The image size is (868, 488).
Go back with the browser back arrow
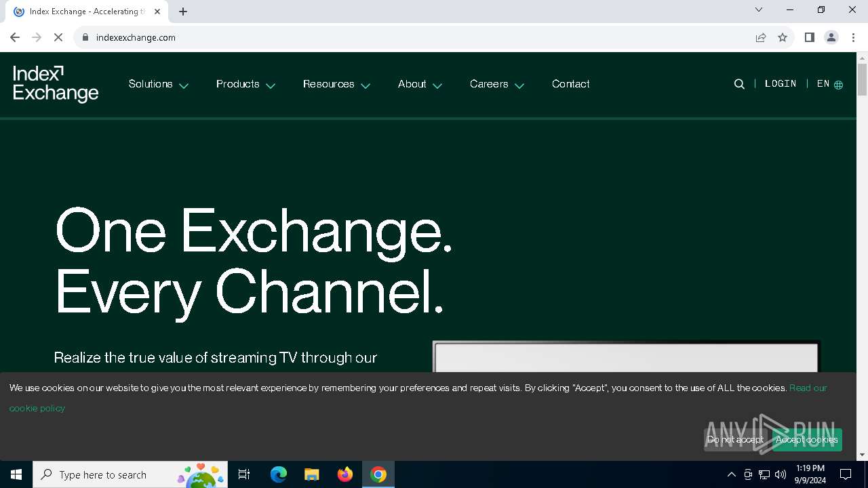click(15, 37)
